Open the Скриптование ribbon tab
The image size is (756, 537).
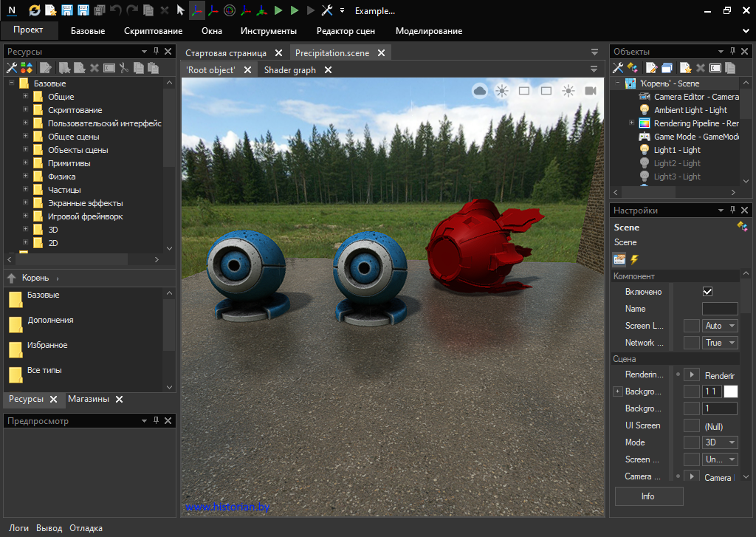tap(153, 31)
